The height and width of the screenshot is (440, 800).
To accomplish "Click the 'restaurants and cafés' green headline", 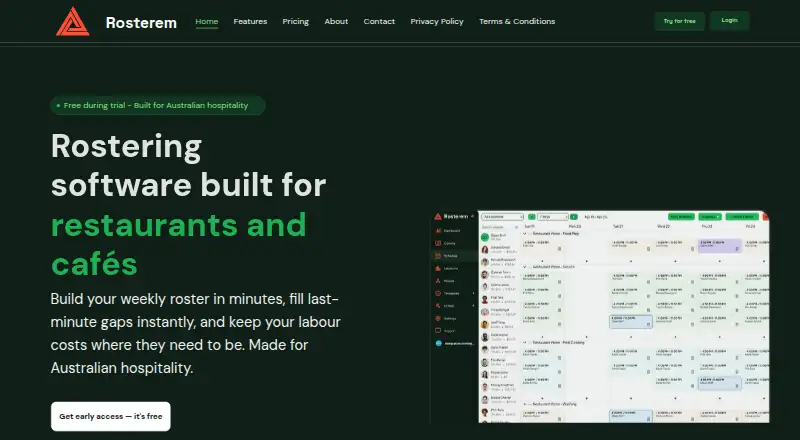I will pos(179,245).
